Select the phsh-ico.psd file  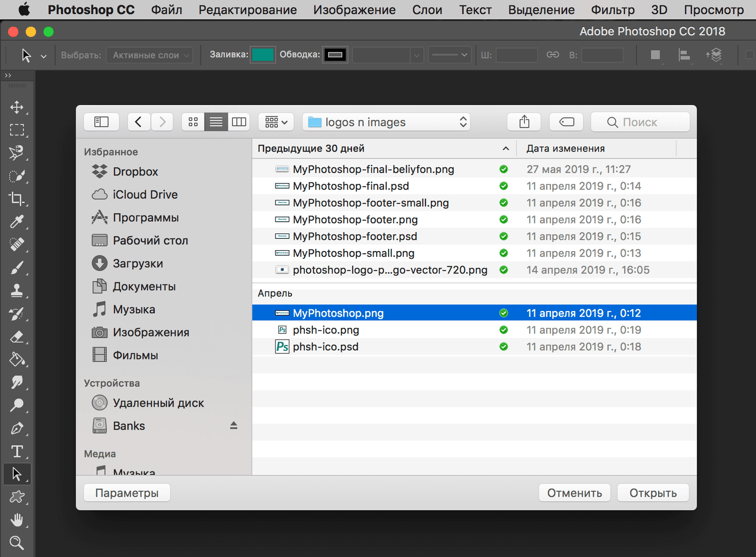326,347
